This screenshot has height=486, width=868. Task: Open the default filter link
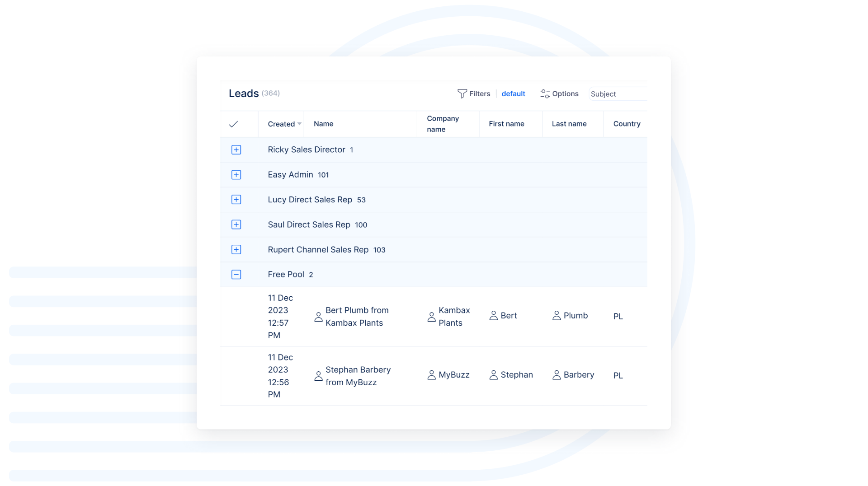pyautogui.click(x=513, y=94)
